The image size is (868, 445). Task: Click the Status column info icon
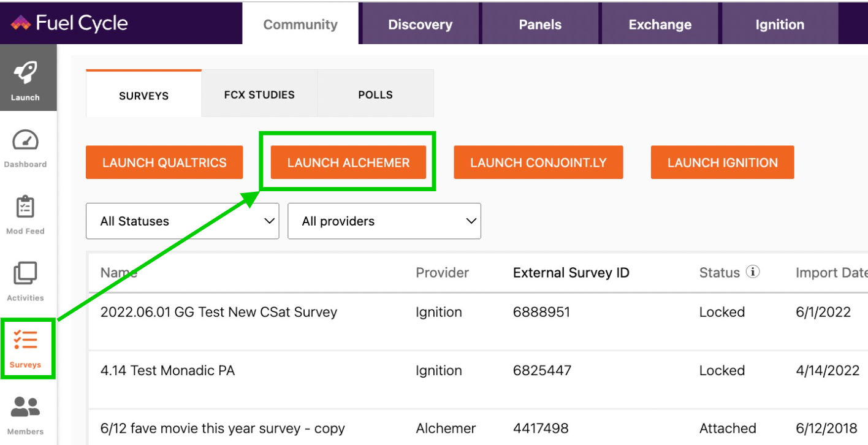click(753, 272)
